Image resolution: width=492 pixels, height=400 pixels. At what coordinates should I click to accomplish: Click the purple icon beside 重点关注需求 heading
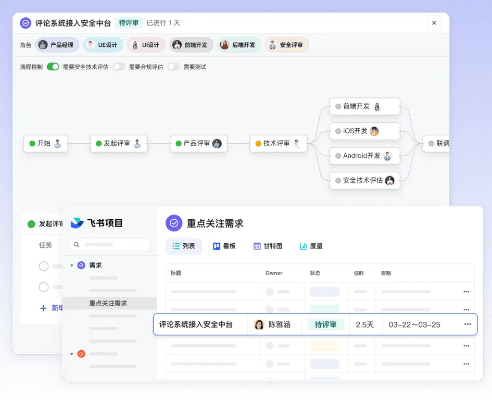[x=174, y=223]
